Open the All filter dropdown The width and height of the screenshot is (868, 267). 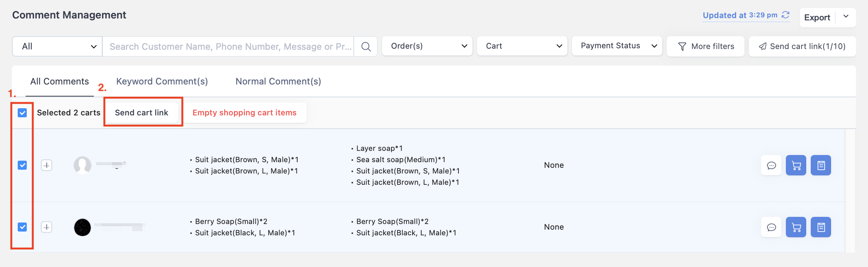(x=57, y=46)
